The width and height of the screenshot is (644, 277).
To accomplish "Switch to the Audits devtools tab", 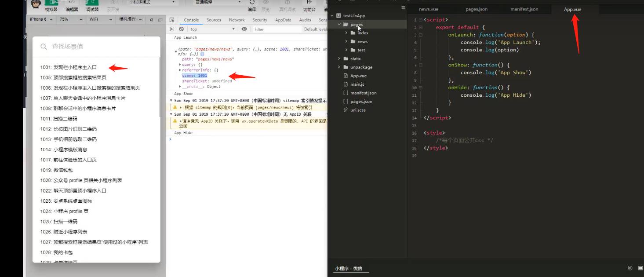I will (x=305, y=20).
